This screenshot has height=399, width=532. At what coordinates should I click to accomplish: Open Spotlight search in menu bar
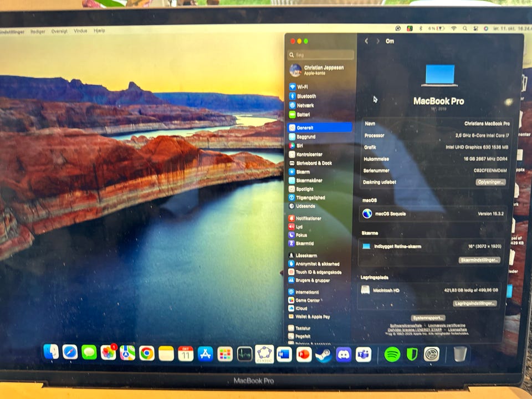click(465, 28)
